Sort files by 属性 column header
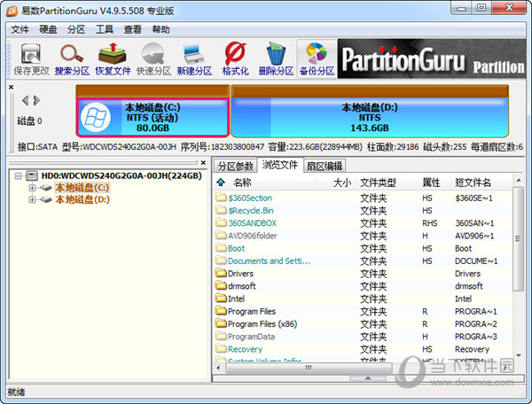Viewport: 532px width, 404px height. tap(434, 183)
